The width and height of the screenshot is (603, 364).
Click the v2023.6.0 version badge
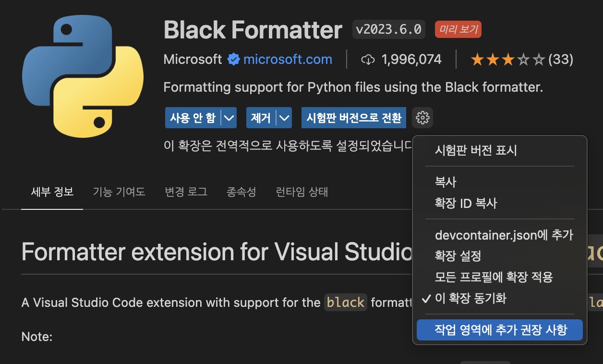pyautogui.click(x=389, y=30)
